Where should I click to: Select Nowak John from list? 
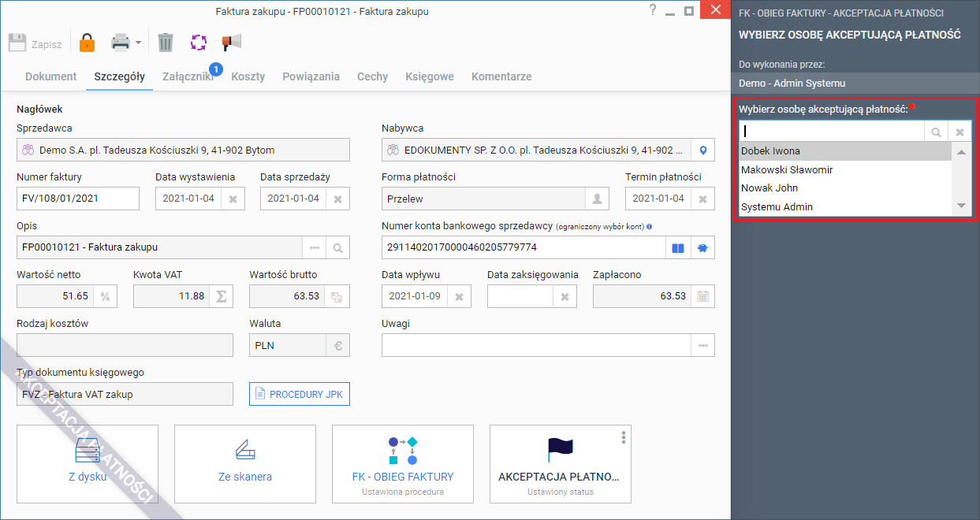point(845,188)
